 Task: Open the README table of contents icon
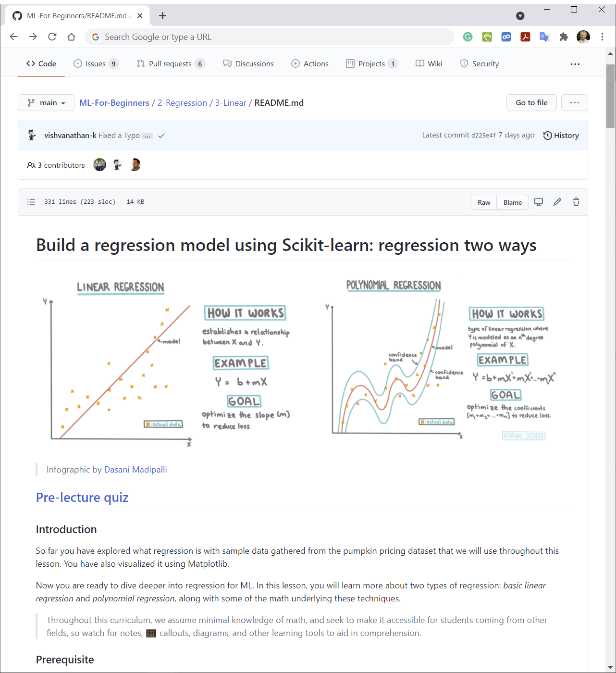coord(31,201)
